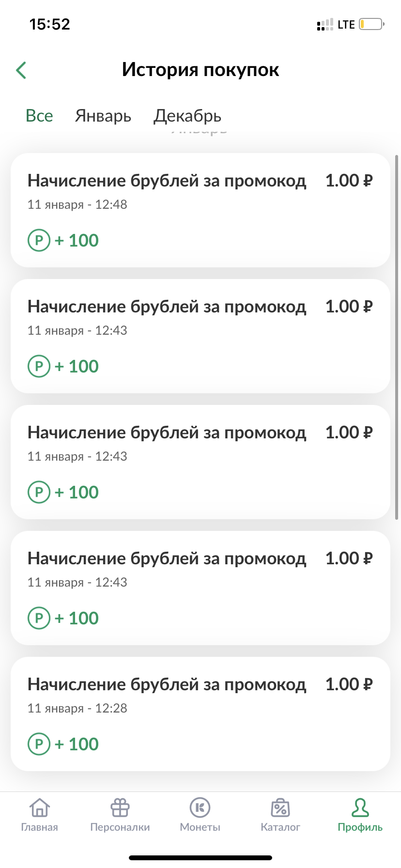Open the Главная home tab
The width and height of the screenshot is (401, 868).
(40, 814)
